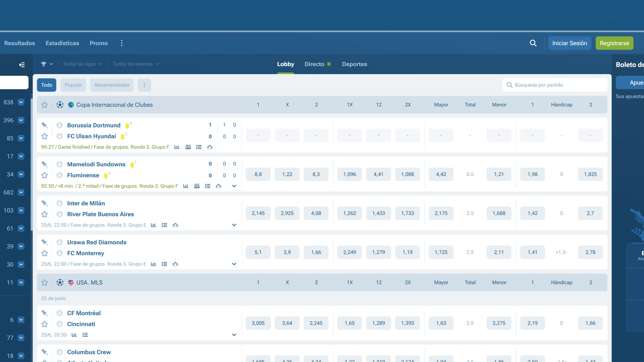Select the Todo filter button
This screenshot has height=362, width=644.
(47, 85)
